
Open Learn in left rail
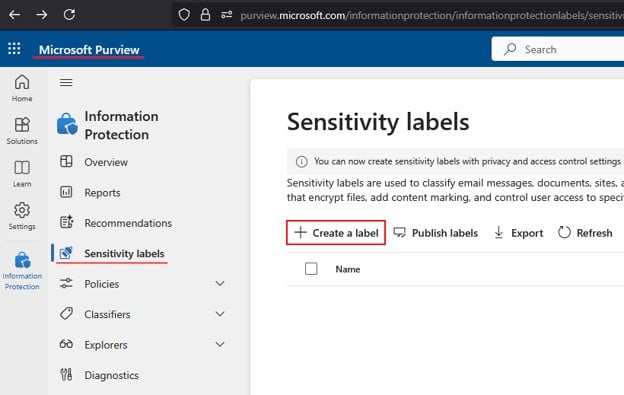[22, 174]
